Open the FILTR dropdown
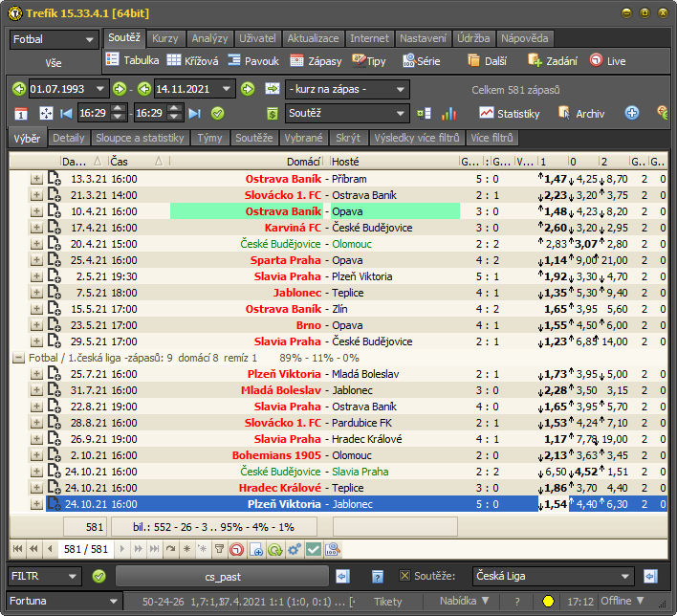The height and width of the screenshot is (616, 677). [x=44, y=576]
